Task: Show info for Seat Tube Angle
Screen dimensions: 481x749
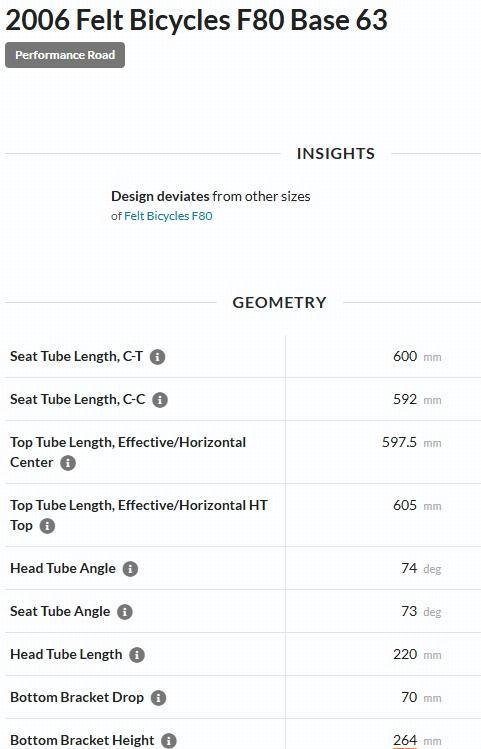Action: tap(125, 612)
